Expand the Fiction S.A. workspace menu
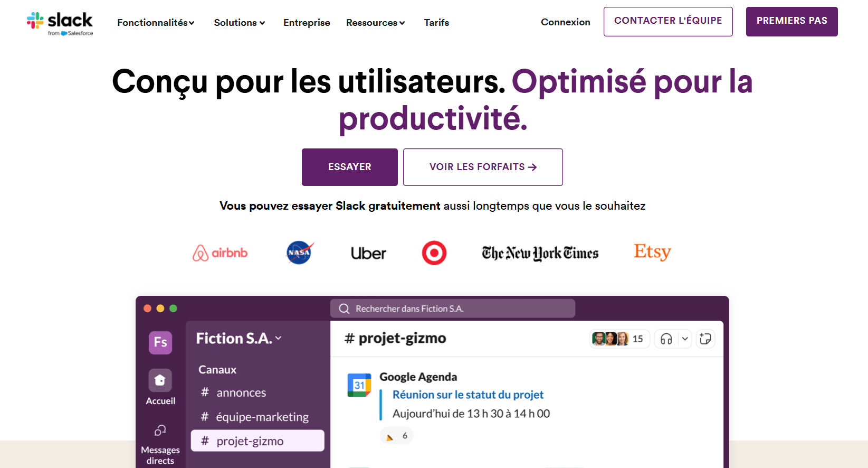This screenshot has height=468, width=868. click(x=239, y=339)
